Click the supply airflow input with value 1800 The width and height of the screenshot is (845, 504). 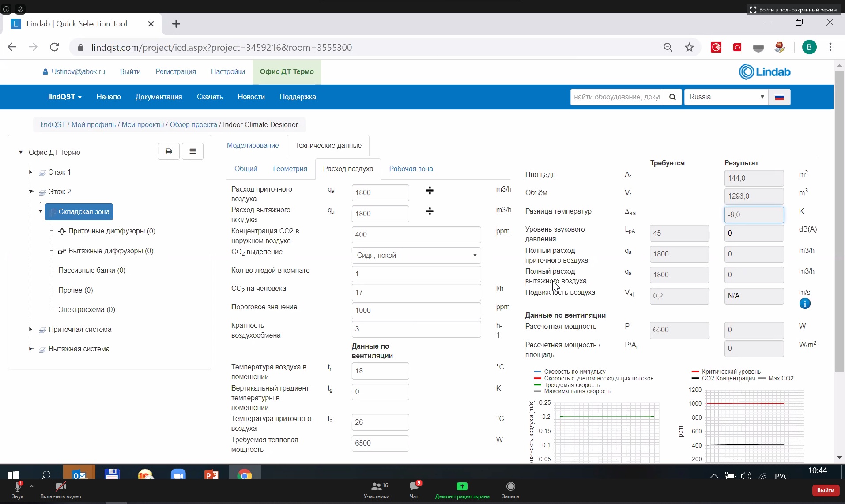380,193
